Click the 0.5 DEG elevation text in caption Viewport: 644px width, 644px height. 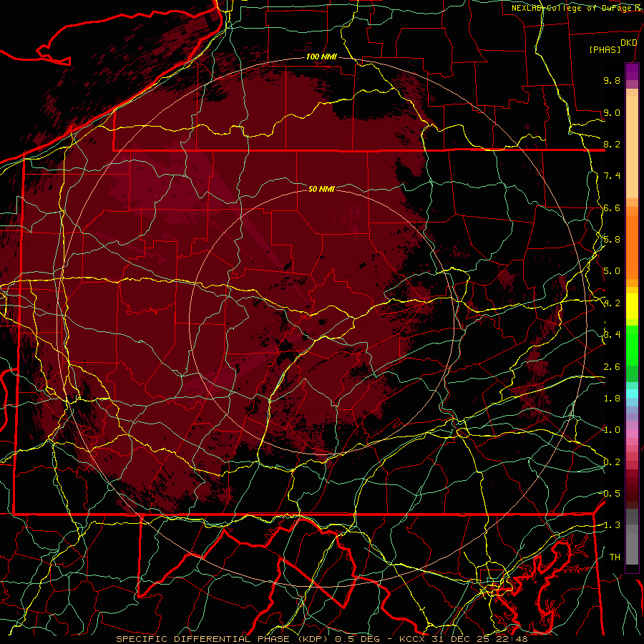[358, 639]
